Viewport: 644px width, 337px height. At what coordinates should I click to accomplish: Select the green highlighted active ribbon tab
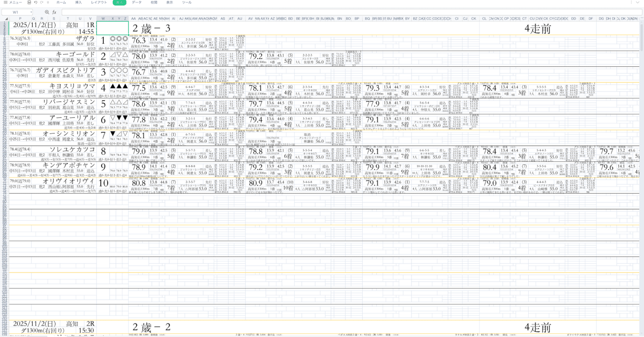click(x=119, y=3)
